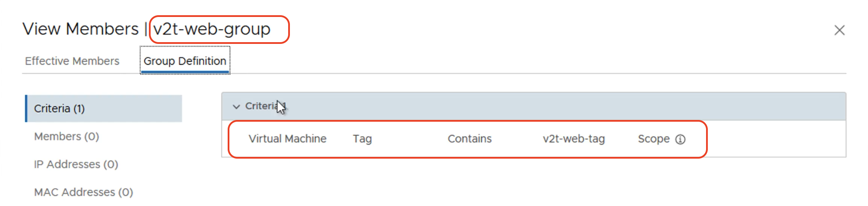This screenshot has width=868, height=206.
Task: Open Members (0) sidebar entry
Action: 67,136
